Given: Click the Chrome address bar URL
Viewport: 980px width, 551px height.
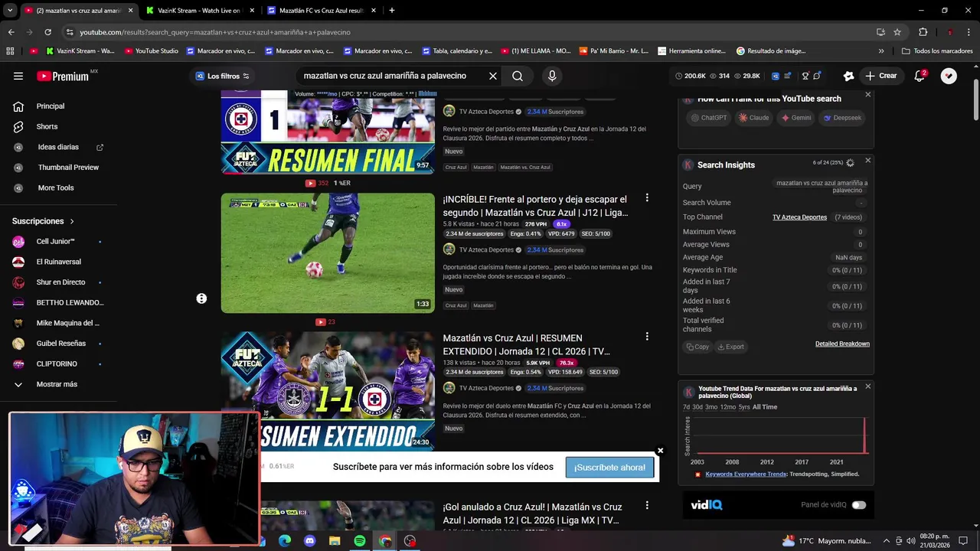Looking at the screenshot, I should tap(215, 32).
